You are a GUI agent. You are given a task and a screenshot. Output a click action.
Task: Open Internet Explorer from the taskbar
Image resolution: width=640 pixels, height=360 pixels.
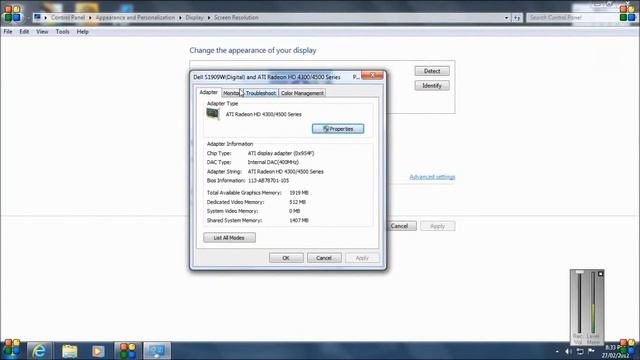coord(39,351)
